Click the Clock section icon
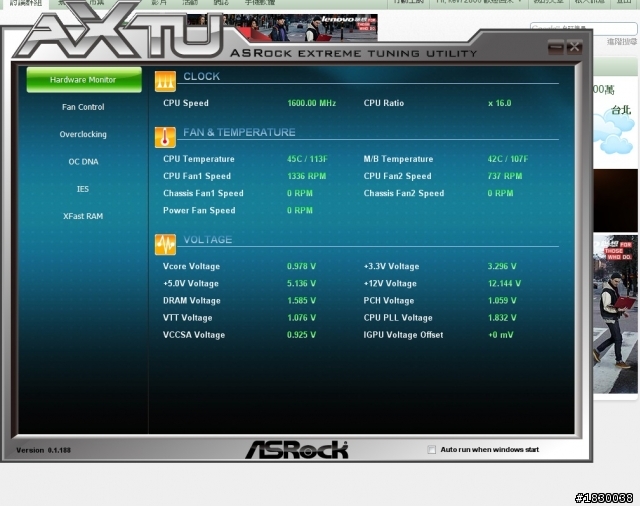This screenshot has width=640, height=506. point(165,81)
